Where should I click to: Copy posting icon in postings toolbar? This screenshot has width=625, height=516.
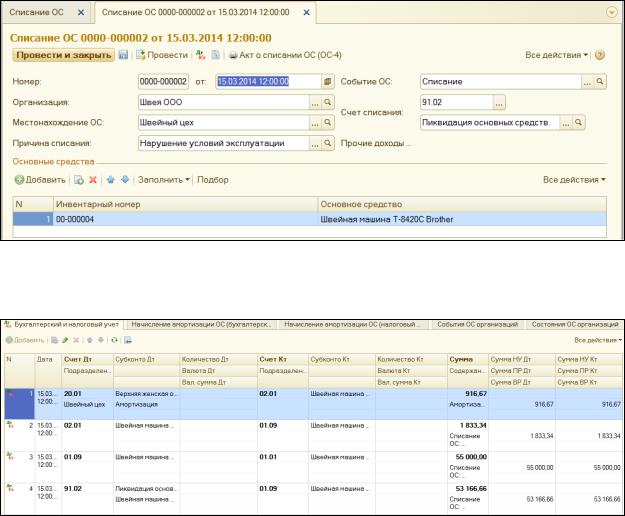point(55,340)
